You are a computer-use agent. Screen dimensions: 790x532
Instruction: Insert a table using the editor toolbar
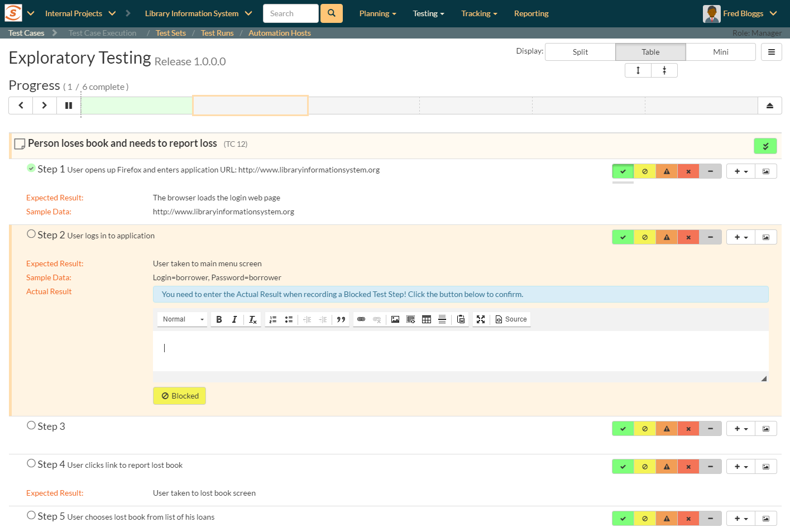coord(427,319)
